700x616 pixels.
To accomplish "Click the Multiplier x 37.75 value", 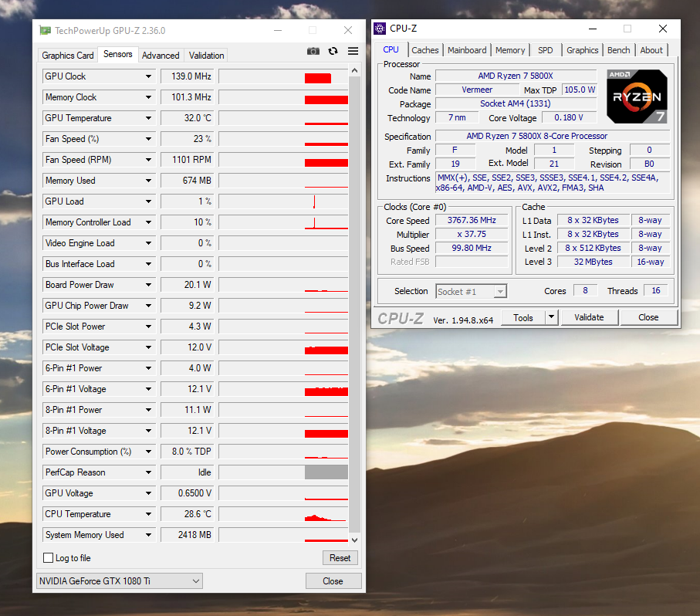I will click(472, 234).
